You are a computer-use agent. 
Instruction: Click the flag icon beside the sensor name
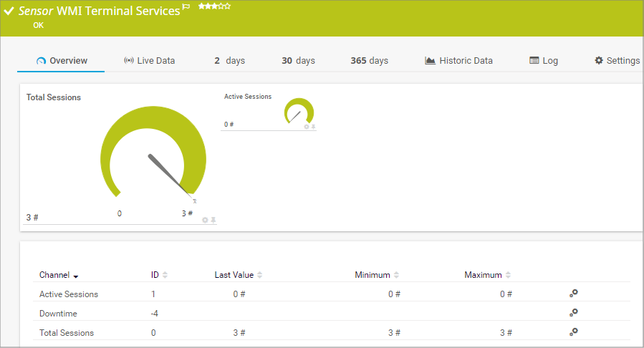tap(186, 7)
